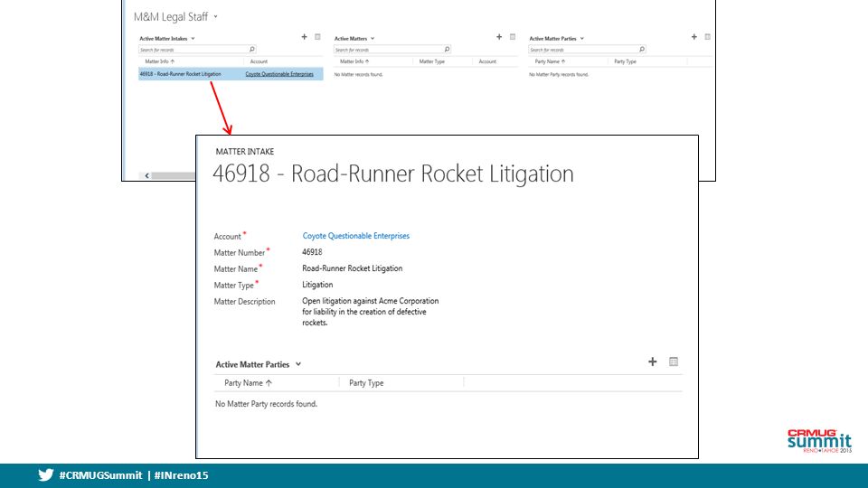Click search icon in dashboard Active Matter Parties
868x488 pixels.
pos(642,49)
